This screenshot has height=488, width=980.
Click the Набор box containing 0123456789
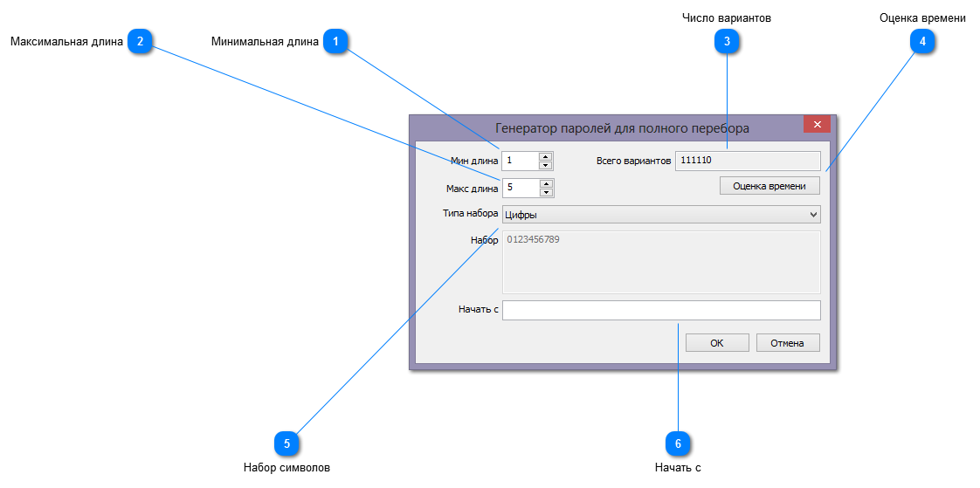click(660, 262)
